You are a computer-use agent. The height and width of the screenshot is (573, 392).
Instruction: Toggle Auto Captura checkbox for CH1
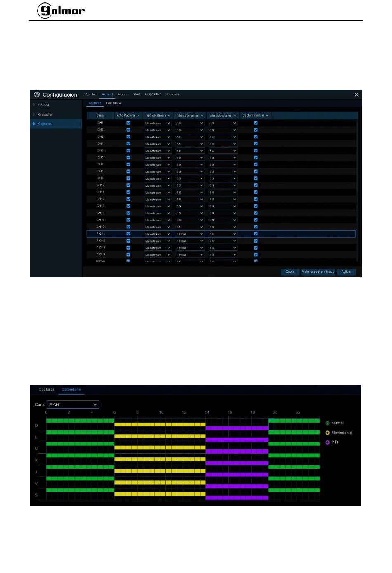pyautogui.click(x=128, y=123)
